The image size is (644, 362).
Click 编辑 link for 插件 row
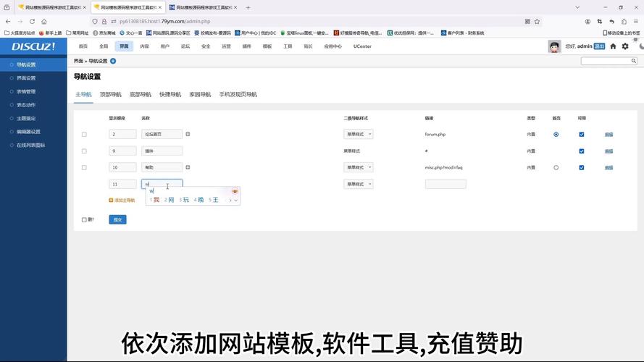pyautogui.click(x=609, y=151)
